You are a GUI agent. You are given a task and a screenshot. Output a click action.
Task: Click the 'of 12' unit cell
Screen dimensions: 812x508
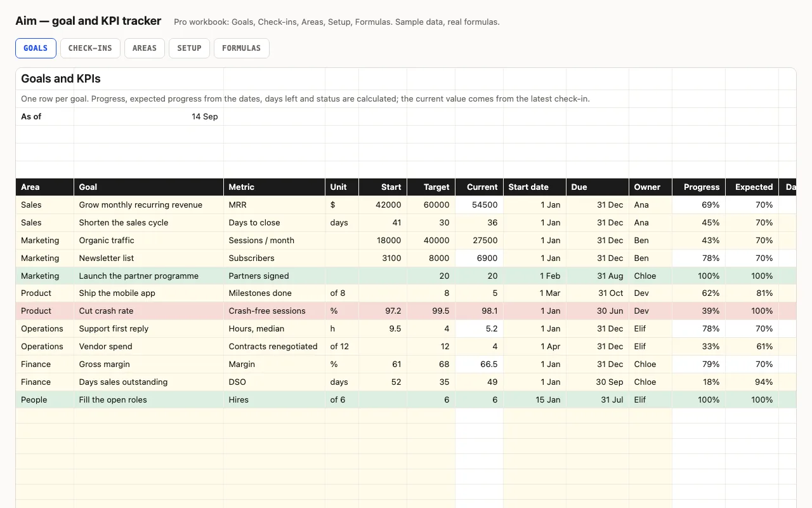pos(342,347)
